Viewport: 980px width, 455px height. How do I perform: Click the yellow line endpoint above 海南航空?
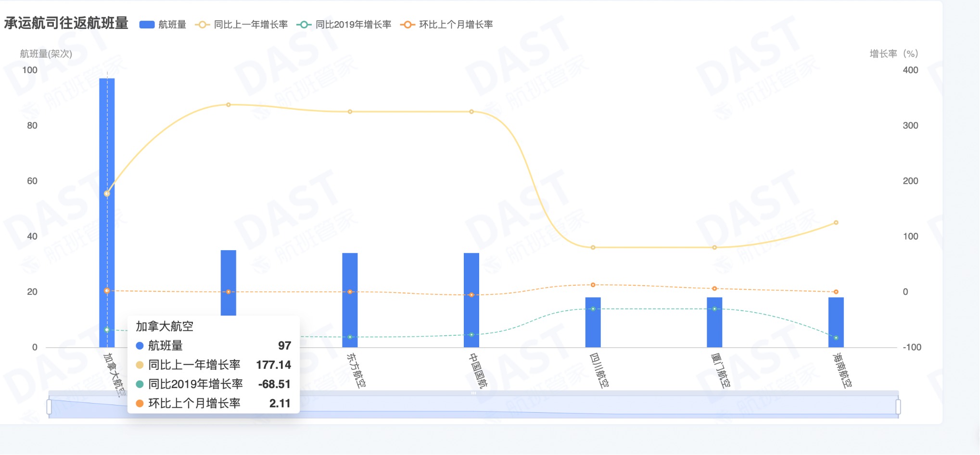[836, 222]
